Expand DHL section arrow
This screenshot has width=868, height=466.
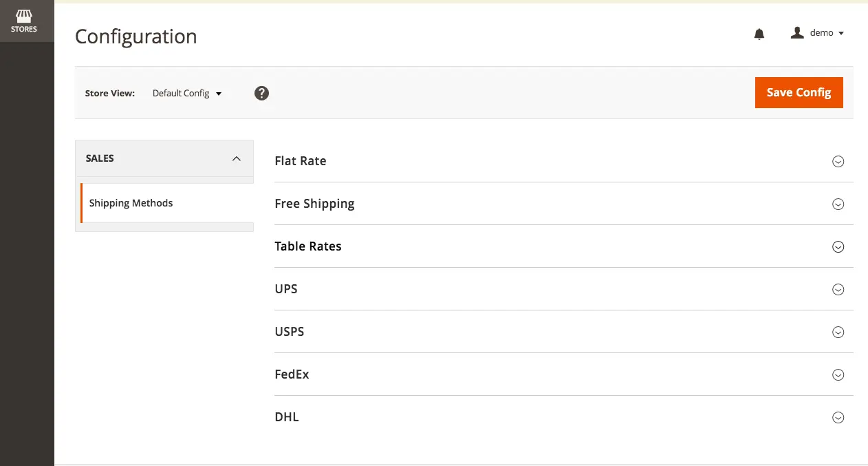[x=838, y=417]
